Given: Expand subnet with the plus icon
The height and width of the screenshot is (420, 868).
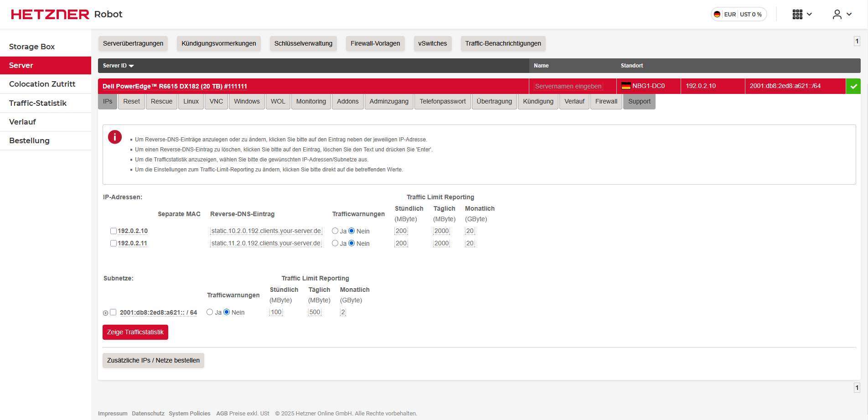Looking at the screenshot, I should pos(106,313).
